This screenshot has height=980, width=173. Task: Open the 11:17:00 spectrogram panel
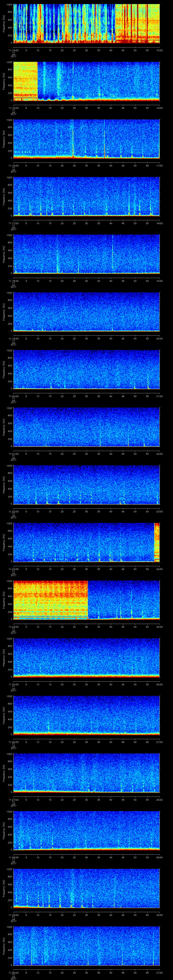(86, 196)
